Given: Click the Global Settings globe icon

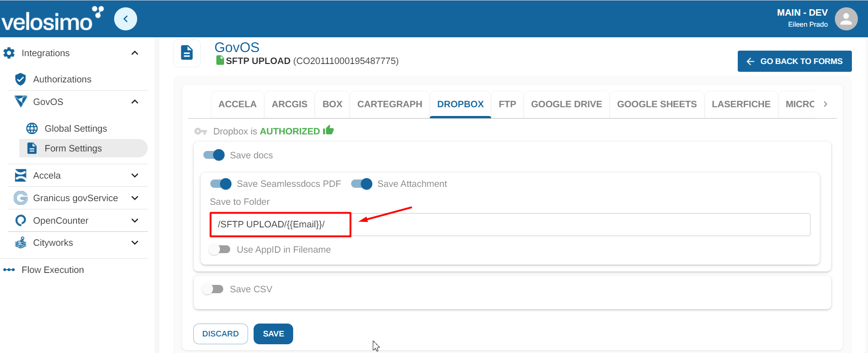Looking at the screenshot, I should 32,128.
